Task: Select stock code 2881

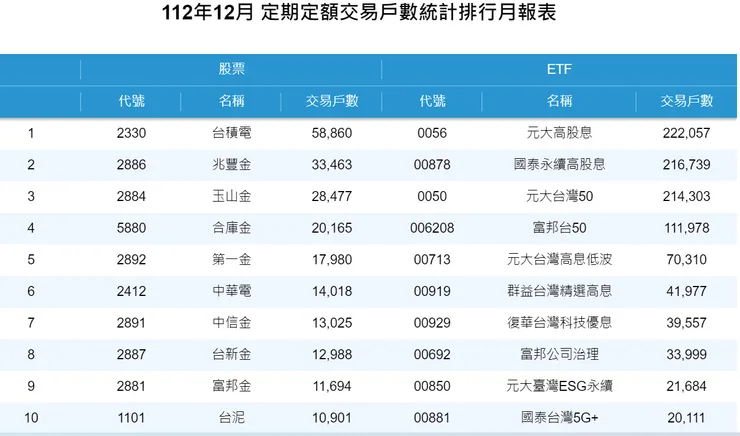Action: click(131, 386)
